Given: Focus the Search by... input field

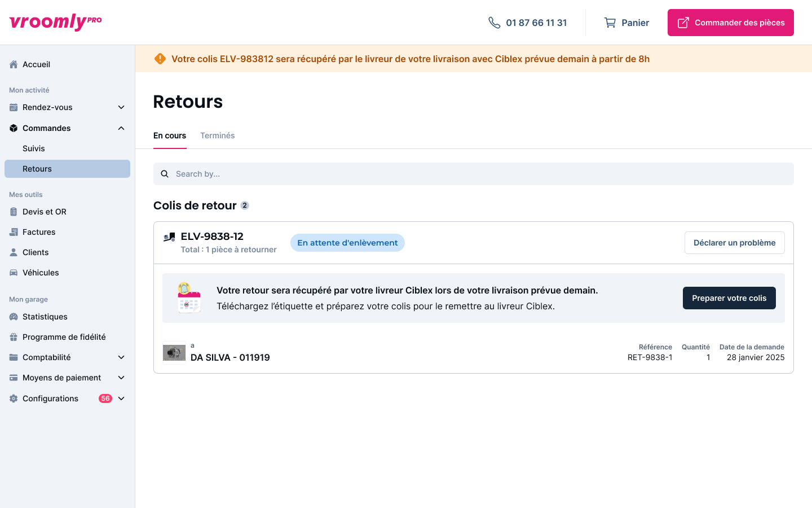Looking at the screenshot, I should pyautogui.click(x=474, y=174).
